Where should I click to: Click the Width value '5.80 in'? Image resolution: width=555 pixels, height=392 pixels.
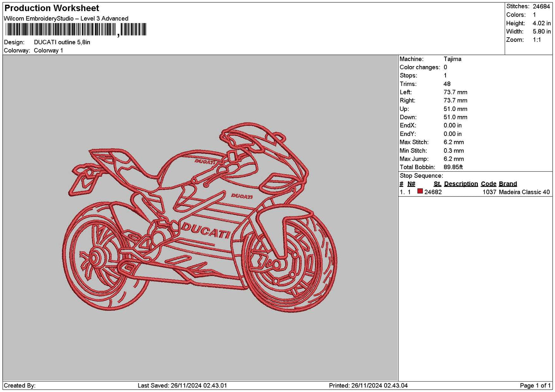click(x=542, y=31)
